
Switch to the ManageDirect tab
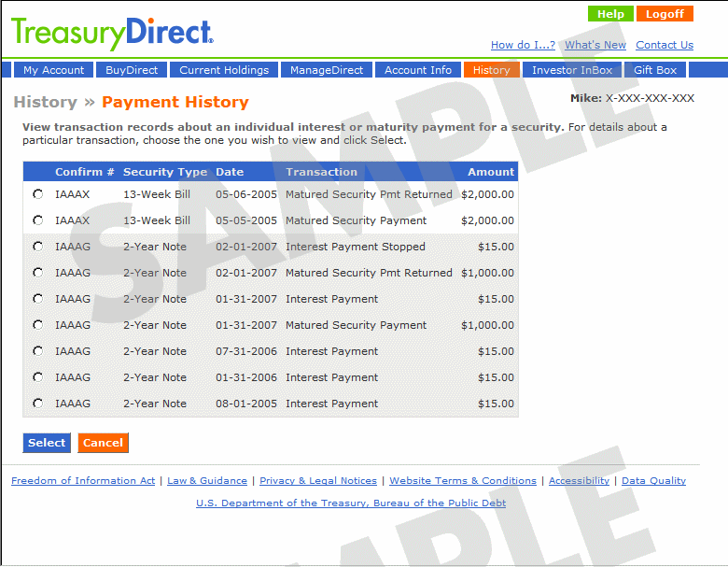[x=327, y=70]
